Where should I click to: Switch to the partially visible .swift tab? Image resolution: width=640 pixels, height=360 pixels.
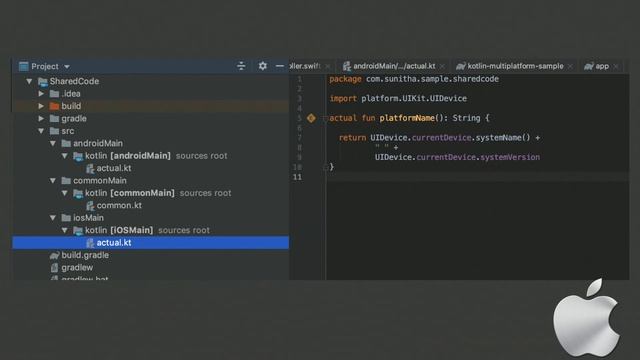(304, 66)
